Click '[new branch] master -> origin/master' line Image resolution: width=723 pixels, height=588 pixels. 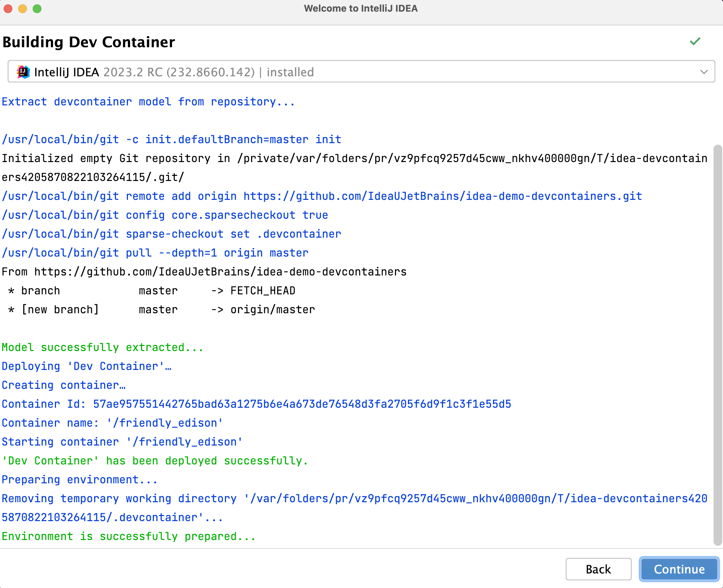point(162,310)
